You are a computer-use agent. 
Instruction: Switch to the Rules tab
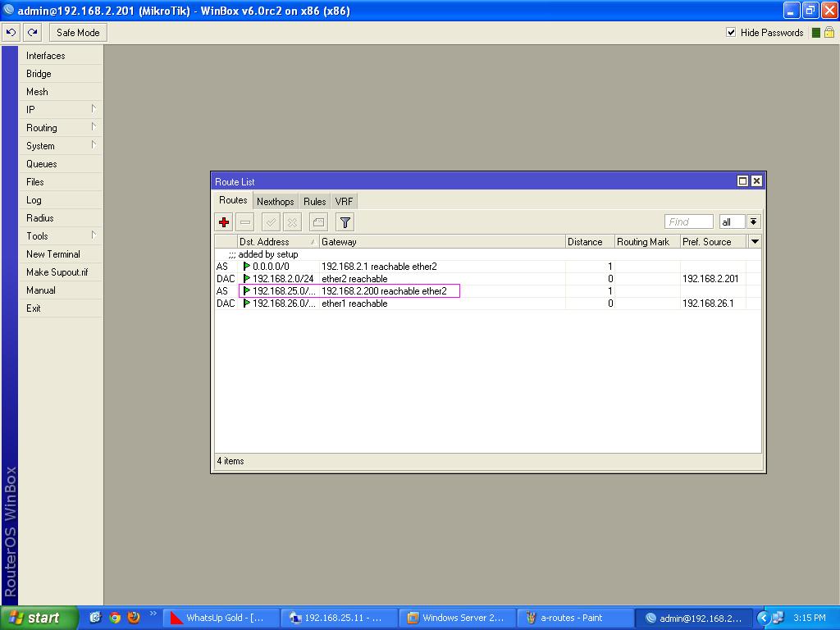(314, 202)
